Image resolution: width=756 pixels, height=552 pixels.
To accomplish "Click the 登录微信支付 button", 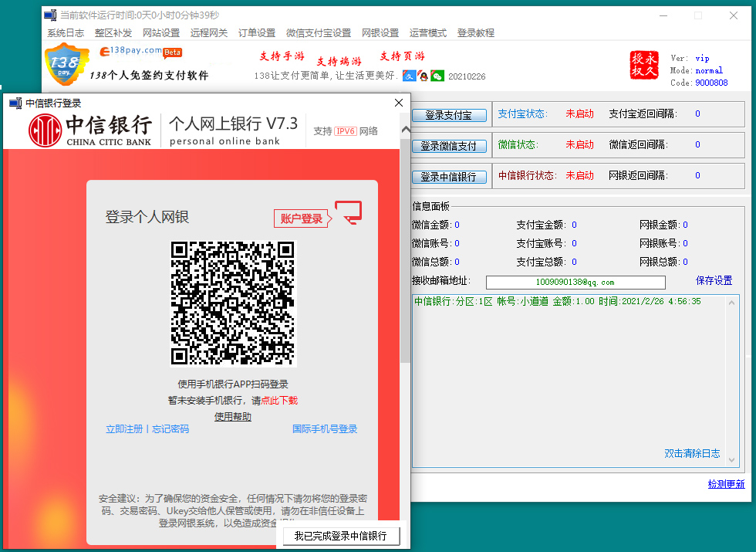I will click(x=449, y=146).
